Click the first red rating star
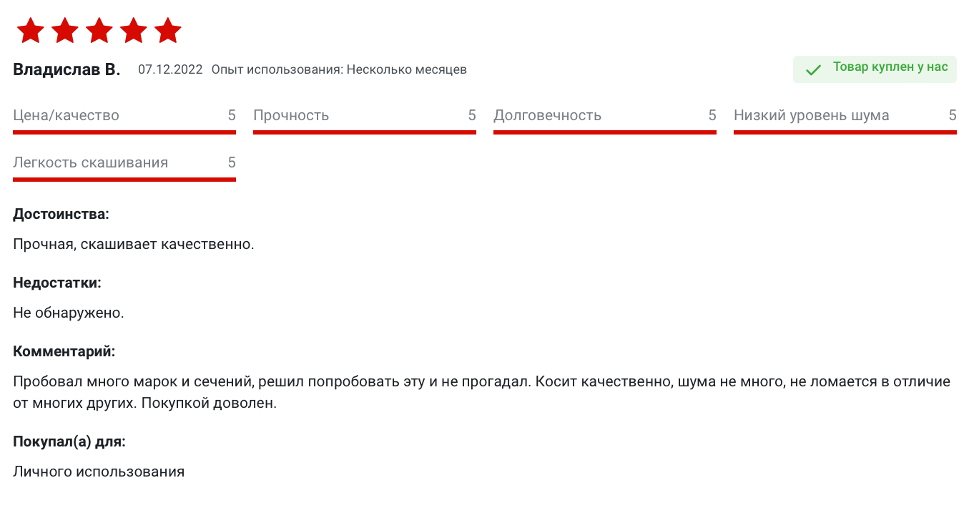The width and height of the screenshot is (974, 508). tap(30, 31)
